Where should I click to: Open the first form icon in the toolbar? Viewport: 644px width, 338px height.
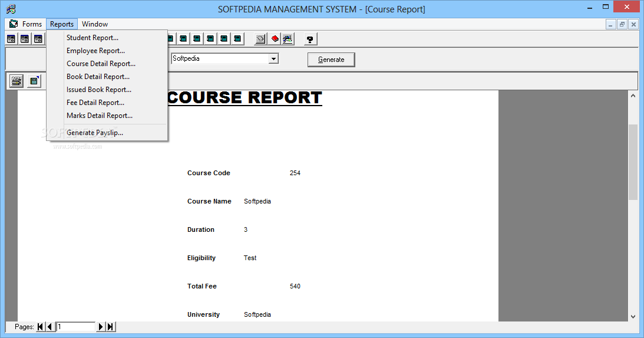click(x=11, y=39)
